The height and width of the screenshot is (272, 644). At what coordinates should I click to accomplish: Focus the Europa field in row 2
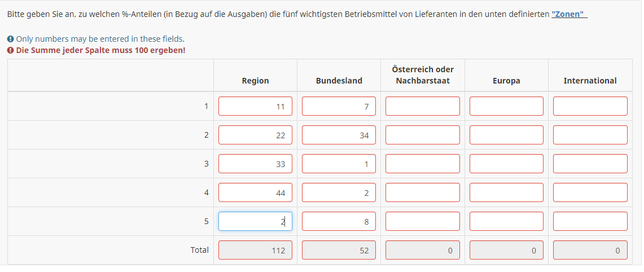[x=506, y=135]
